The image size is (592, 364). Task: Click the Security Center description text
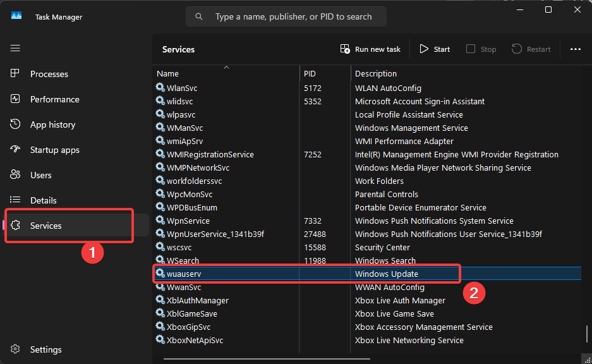[382, 247]
